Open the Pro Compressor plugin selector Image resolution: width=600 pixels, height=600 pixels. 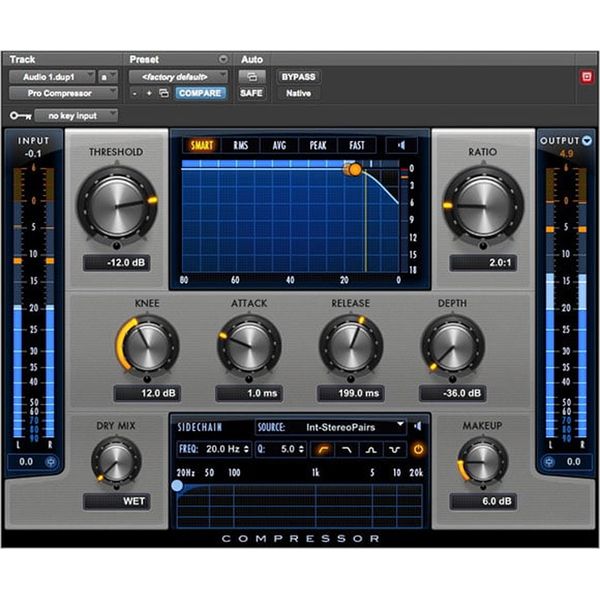[x=63, y=93]
